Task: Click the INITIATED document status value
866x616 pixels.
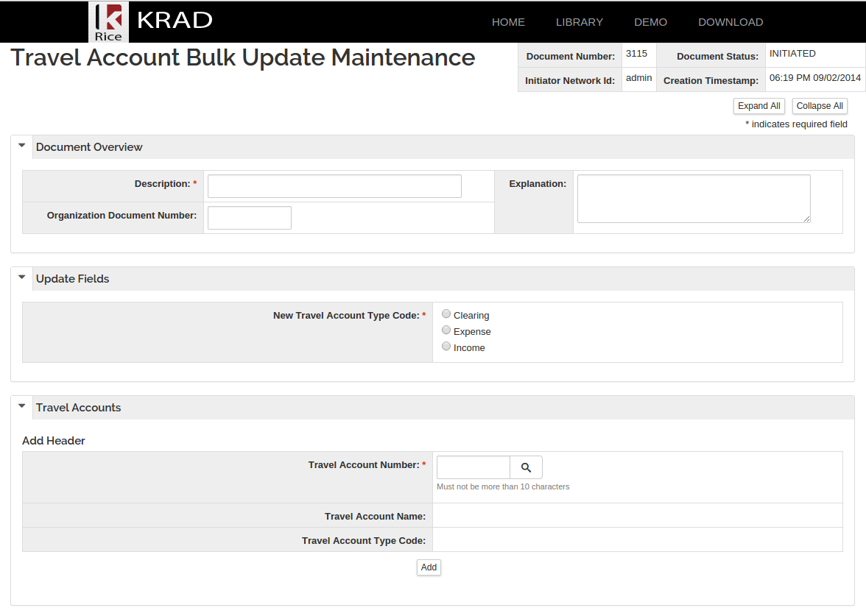Action: pyautogui.click(x=792, y=54)
